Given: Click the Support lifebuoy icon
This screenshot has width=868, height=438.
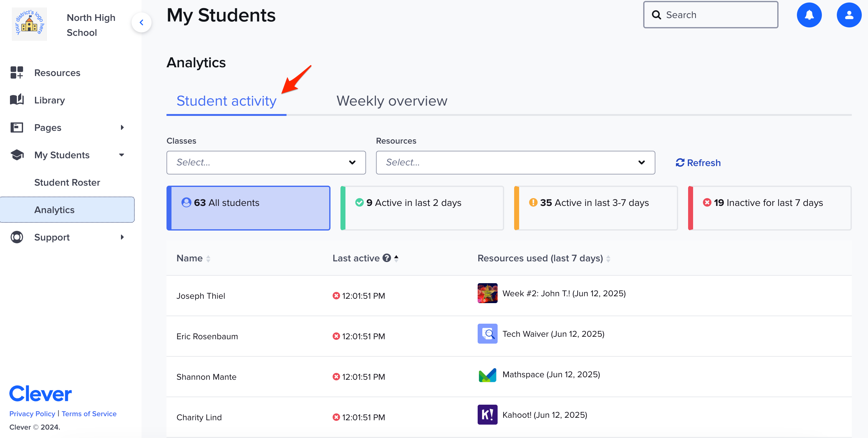Looking at the screenshot, I should (17, 237).
